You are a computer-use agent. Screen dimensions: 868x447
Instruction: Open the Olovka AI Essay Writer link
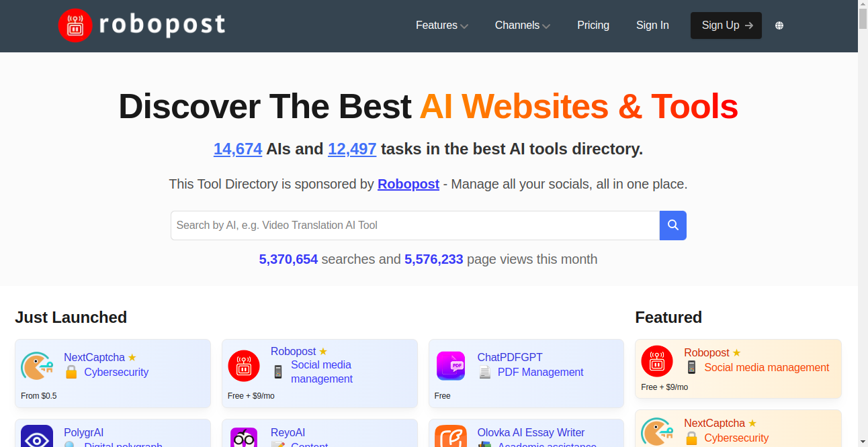click(x=531, y=433)
